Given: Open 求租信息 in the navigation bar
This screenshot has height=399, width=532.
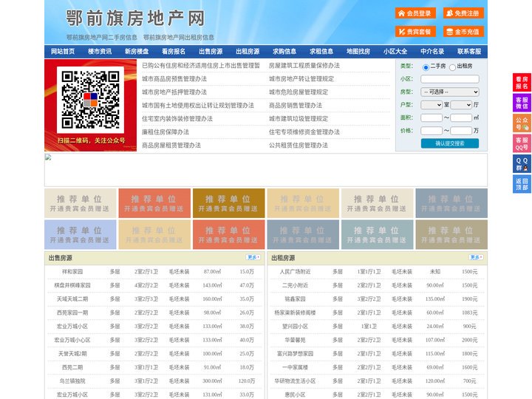Looking at the screenshot, I should point(321,52).
